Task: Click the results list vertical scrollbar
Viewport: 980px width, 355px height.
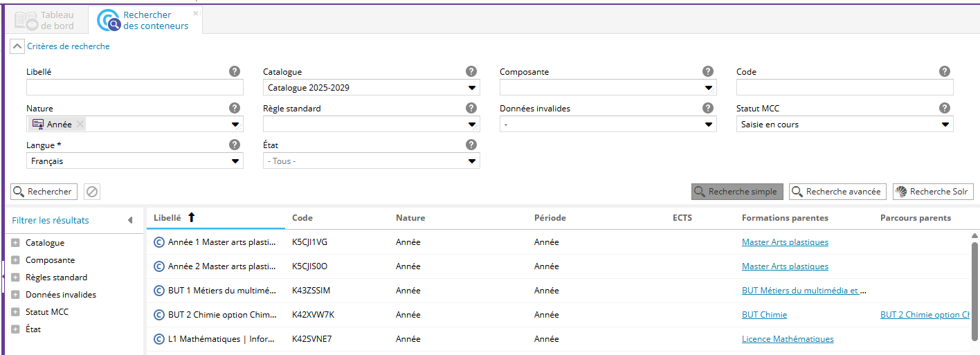Action: click(x=974, y=291)
